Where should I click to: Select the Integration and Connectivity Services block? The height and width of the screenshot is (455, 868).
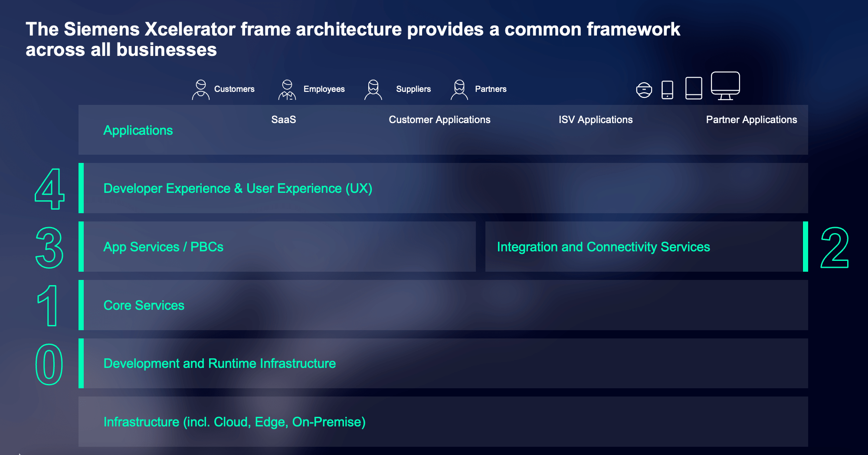[x=647, y=247]
